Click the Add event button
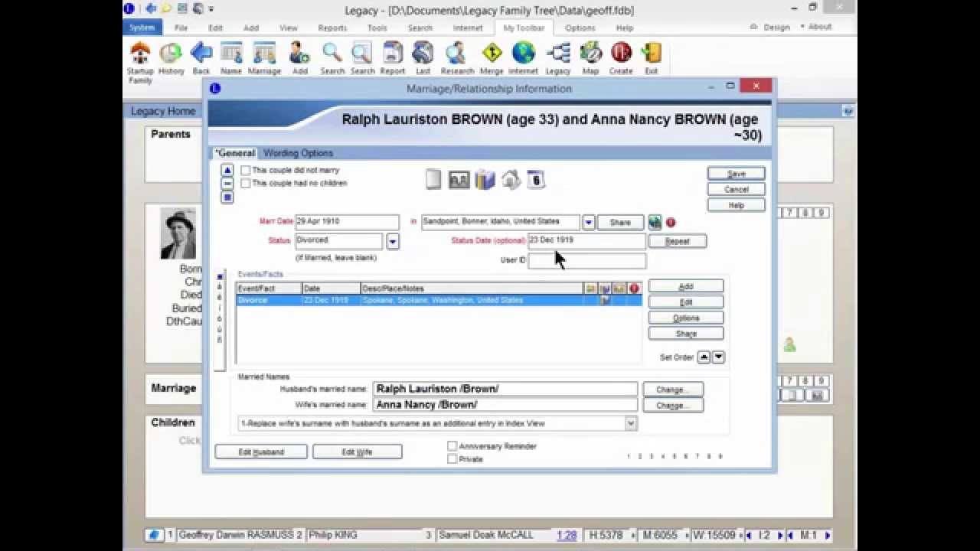 685,286
